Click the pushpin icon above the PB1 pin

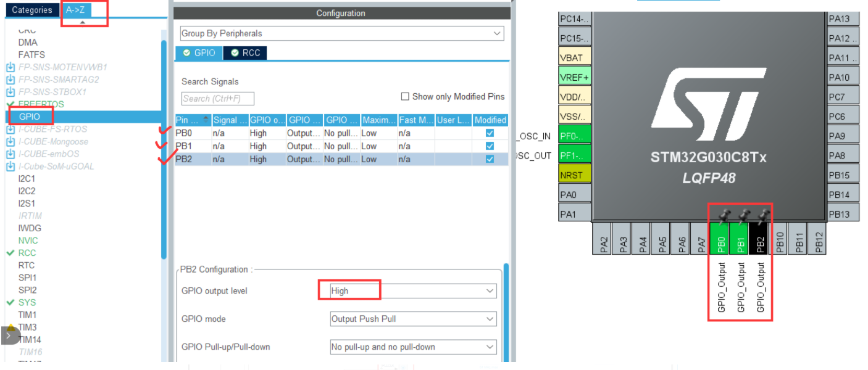coord(744,216)
